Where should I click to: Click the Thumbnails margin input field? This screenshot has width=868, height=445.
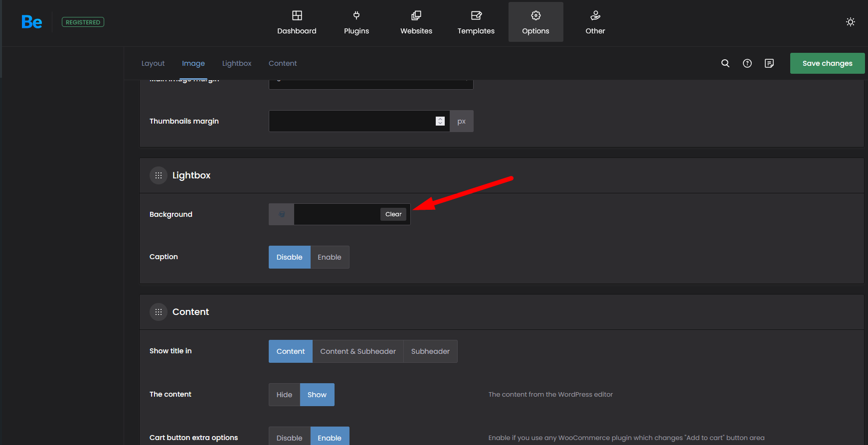click(x=359, y=121)
